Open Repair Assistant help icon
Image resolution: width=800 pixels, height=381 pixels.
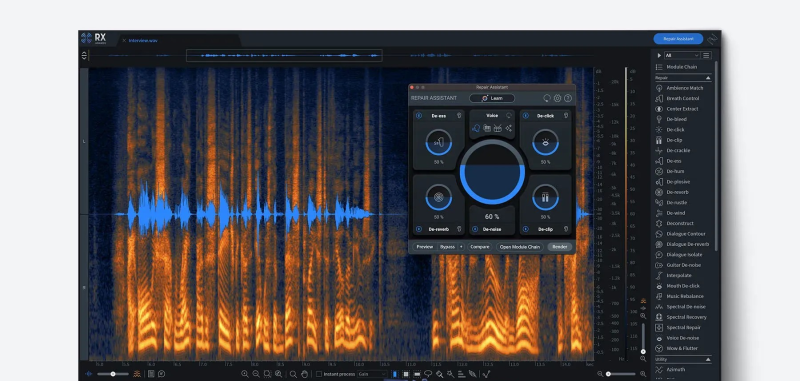click(568, 98)
